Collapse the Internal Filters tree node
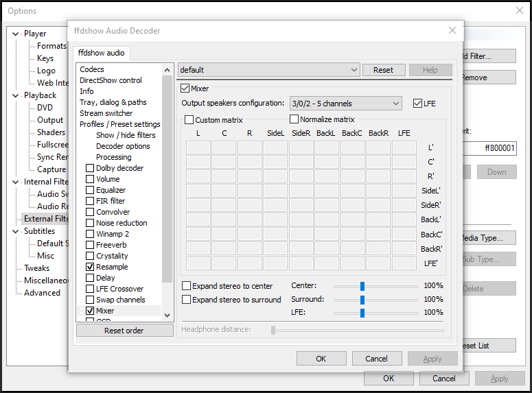Image resolution: width=532 pixels, height=393 pixels. [x=15, y=182]
